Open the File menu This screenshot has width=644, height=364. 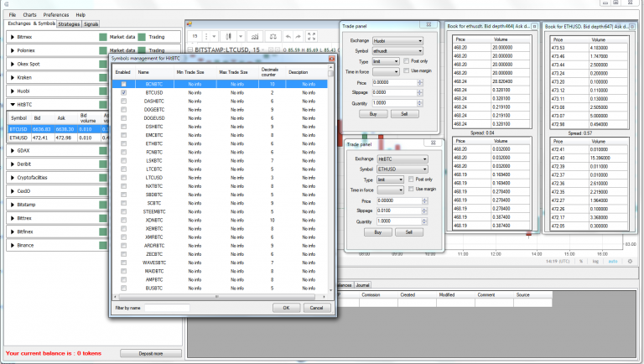(x=13, y=15)
